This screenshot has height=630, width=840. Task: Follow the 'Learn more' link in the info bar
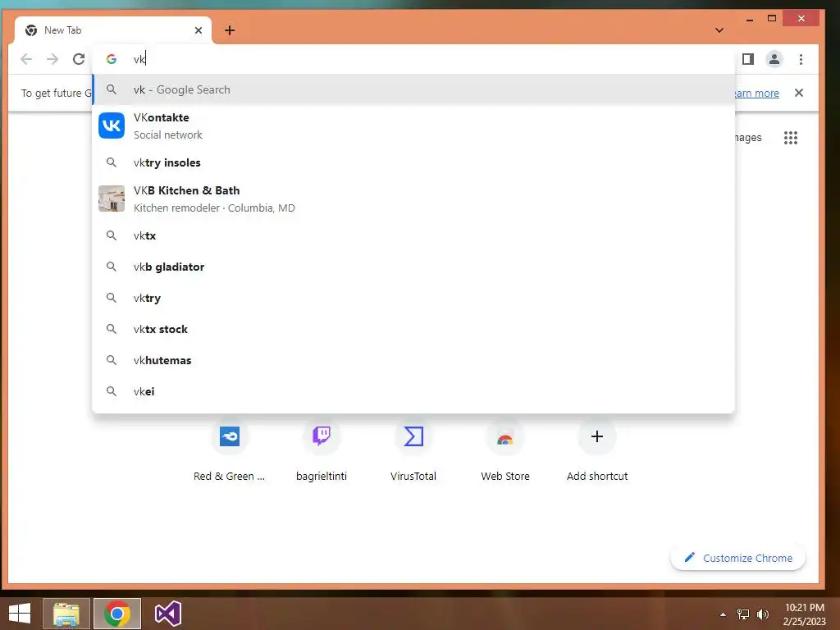click(x=756, y=94)
